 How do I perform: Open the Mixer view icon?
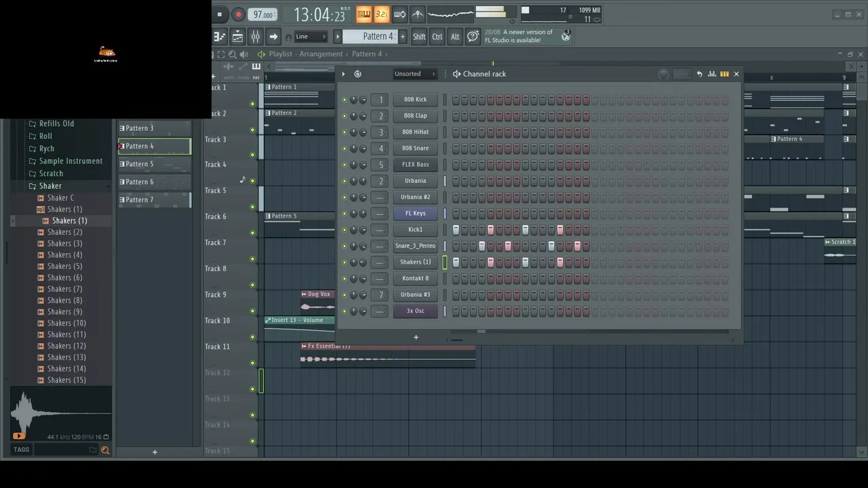point(256,37)
